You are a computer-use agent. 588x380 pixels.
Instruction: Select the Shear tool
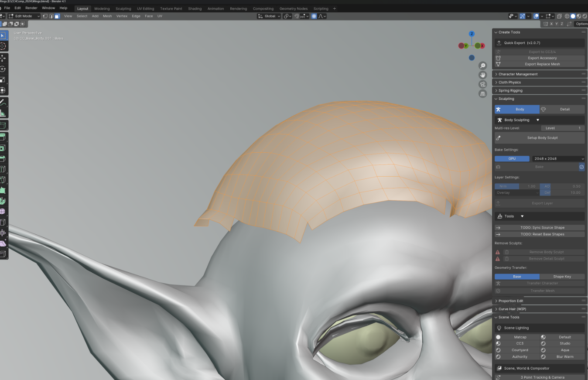click(3, 243)
